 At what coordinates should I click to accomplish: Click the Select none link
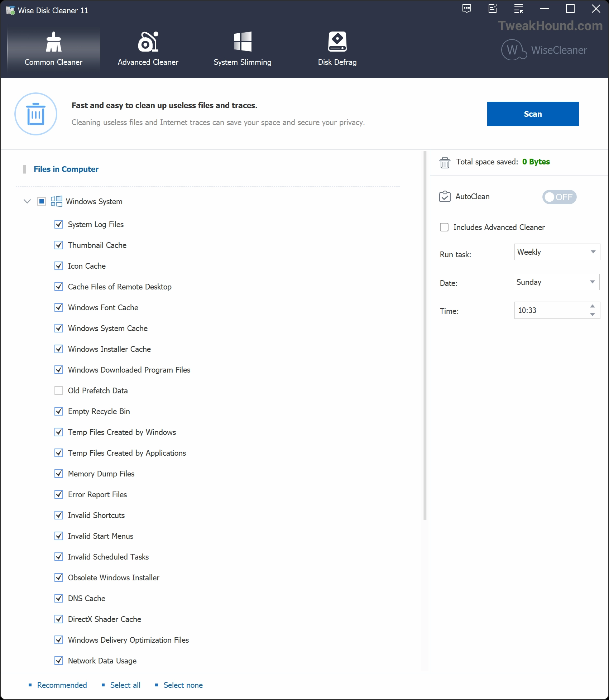pyautogui.click(x=183, y=685)
